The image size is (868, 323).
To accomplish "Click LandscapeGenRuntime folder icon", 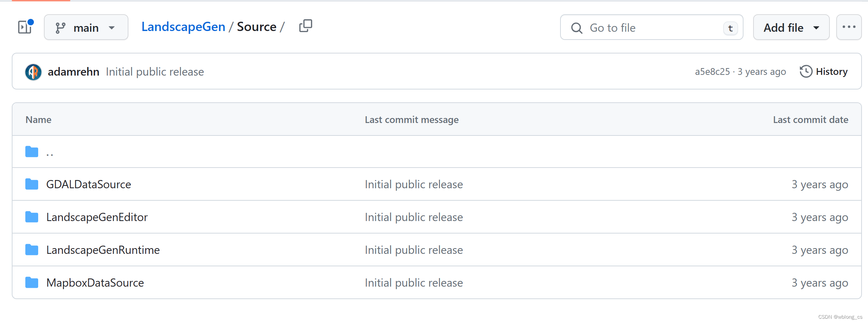I will point(32,250).
